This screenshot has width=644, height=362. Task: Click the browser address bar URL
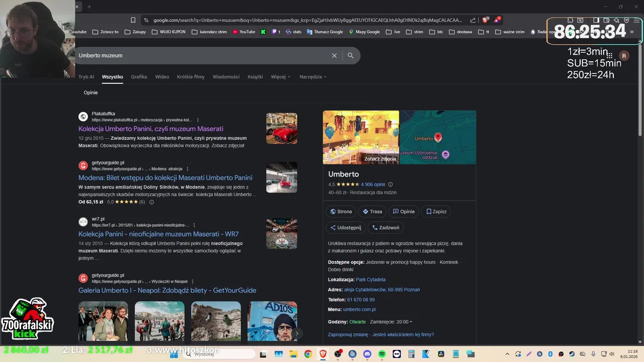point(307,20)
